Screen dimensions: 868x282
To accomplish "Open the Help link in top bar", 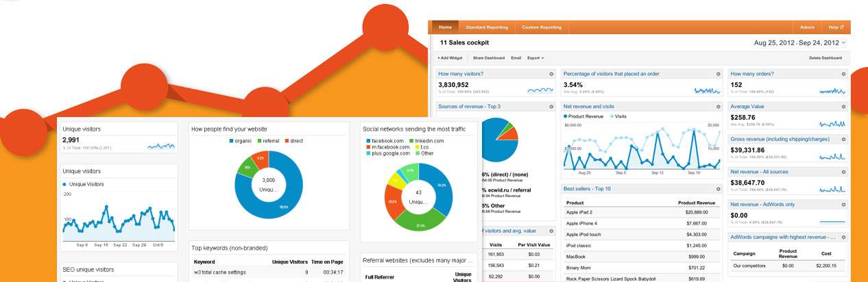I will tap(835, 27).
